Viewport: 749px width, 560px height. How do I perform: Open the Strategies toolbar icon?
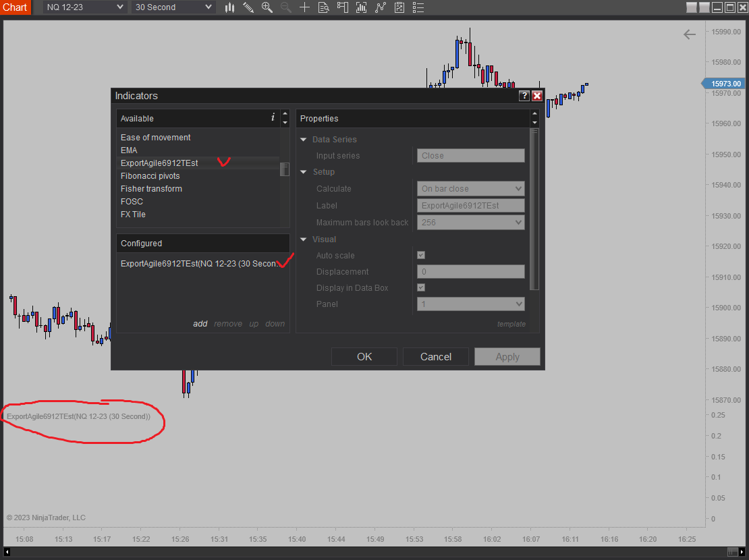point(399,7)
